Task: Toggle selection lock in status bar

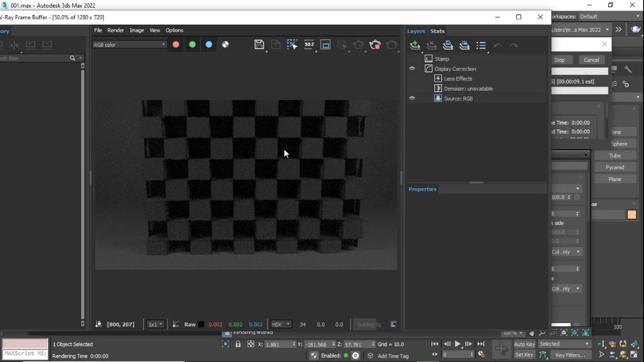Action: 238,344
